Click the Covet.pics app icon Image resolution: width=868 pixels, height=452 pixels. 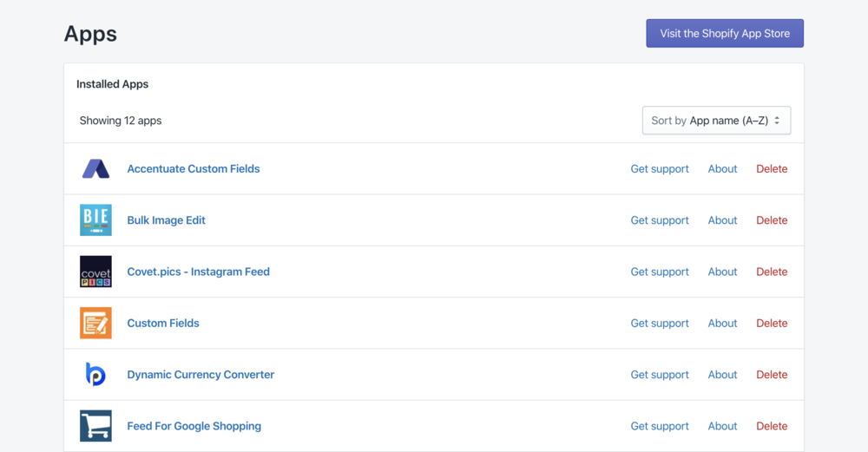click(95, 272)
